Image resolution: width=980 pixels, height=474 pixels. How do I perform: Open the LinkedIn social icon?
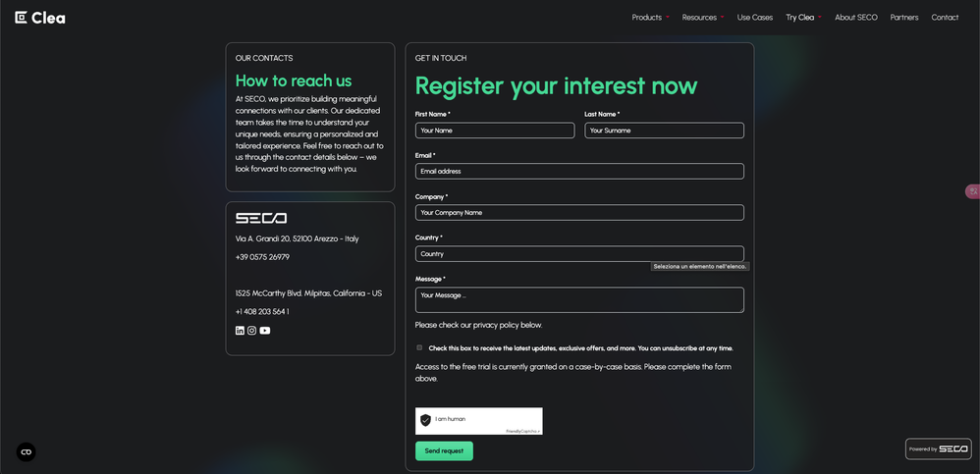click(x=240, y=331)
